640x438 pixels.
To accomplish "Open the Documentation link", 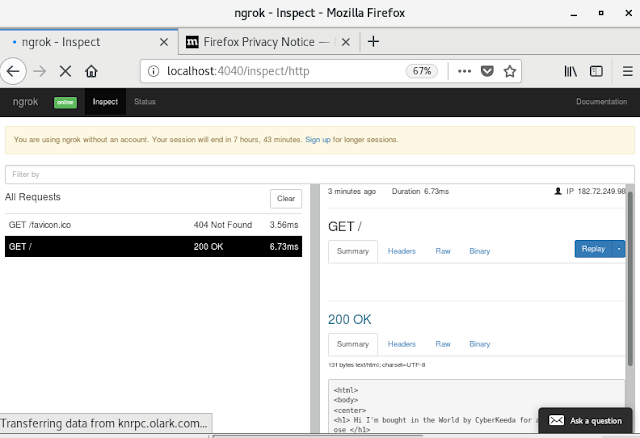I will [x=602, y=102].
